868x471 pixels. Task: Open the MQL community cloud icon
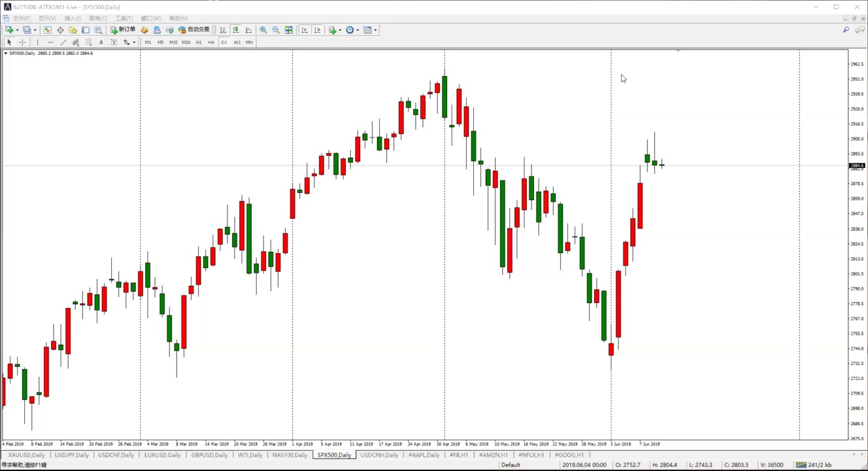tap(157, 30)
